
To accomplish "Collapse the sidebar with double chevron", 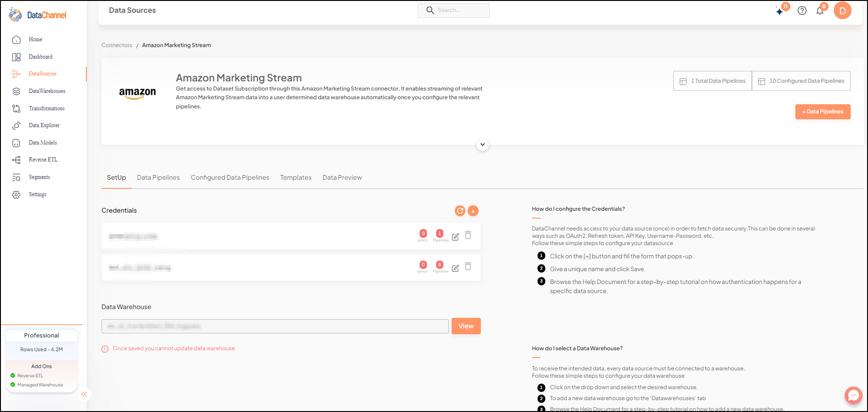I will [x=84, y=394].
